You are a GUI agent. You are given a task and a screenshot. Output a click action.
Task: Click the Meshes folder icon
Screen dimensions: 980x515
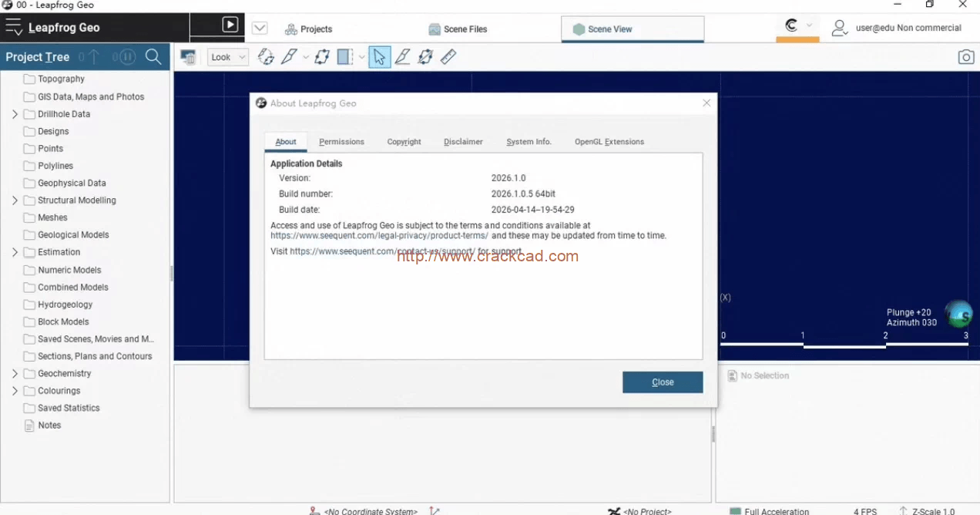(29, 217)
